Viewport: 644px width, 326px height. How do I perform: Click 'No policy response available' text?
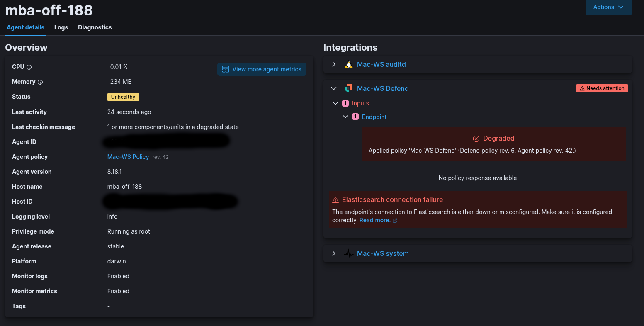coord(478,178)
